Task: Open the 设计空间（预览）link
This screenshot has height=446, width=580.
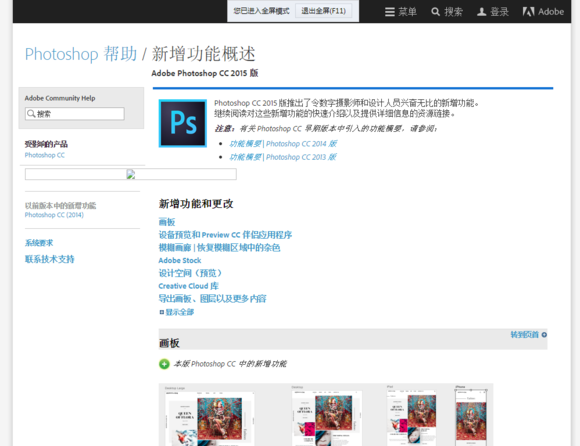Action: pyautogui.click(x=191, y=273)
